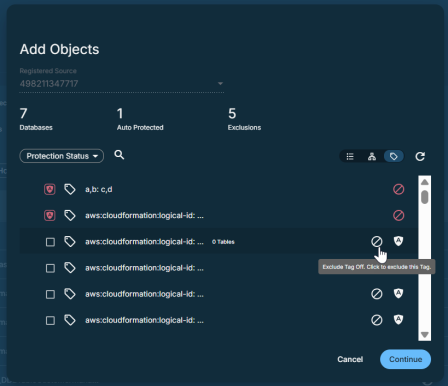The height and width of the screenshot is (386, 448).
Task: Auto protect tag in the last visible row
Action: click(x=398, y=319)
